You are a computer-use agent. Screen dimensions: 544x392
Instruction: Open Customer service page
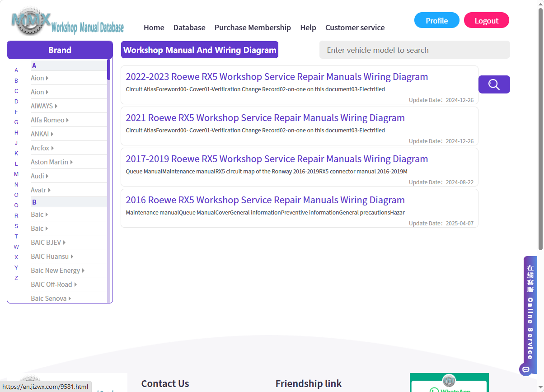tap(355, 28)
